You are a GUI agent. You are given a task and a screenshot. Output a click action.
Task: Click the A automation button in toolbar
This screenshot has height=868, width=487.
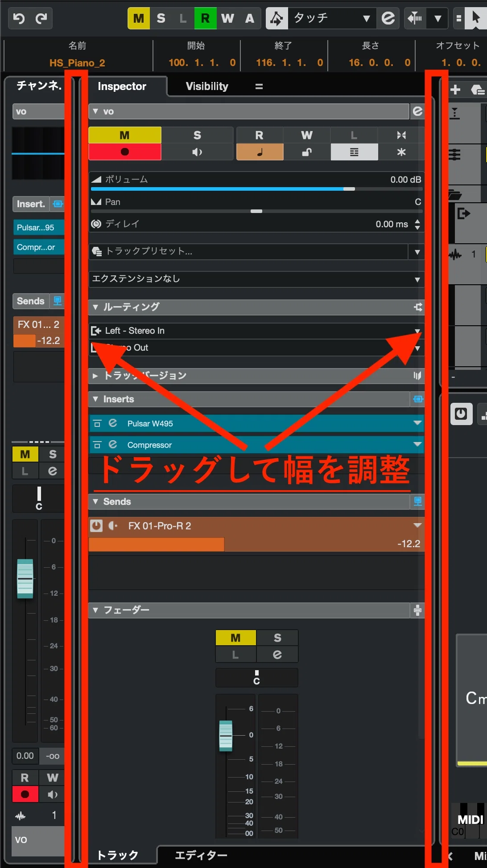[x=250, y=18]
